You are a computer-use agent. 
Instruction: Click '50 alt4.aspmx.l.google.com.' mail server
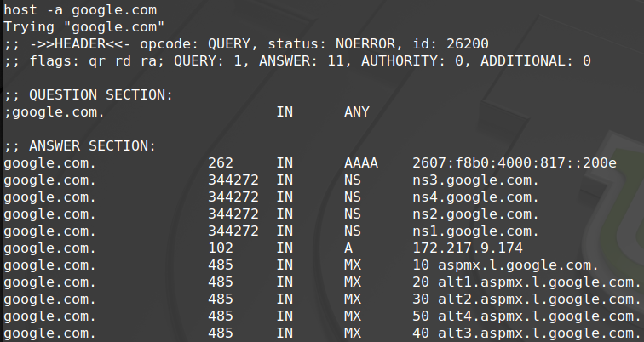(x=527, y=316)
